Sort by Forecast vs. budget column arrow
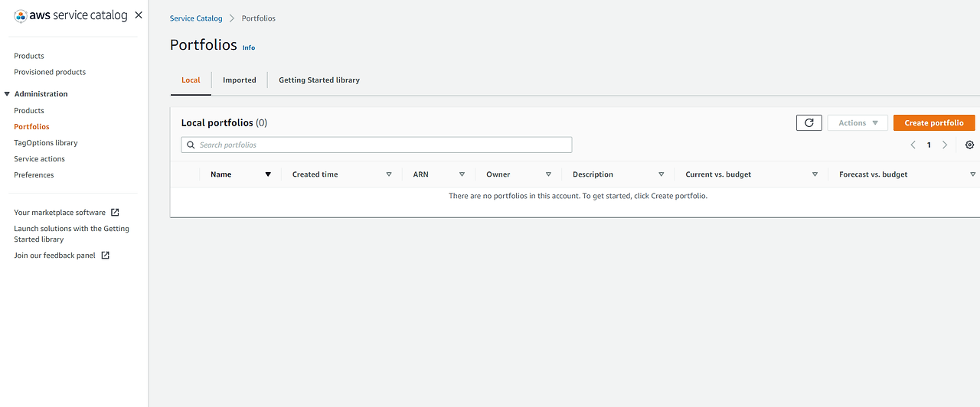Screen dimensions: 980x407 pos(973,174)
